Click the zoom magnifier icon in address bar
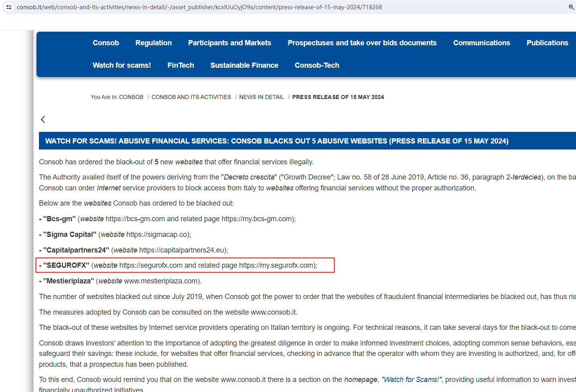Image resolution: width=576 pixels, height=392 pixels. coord(571,7)
